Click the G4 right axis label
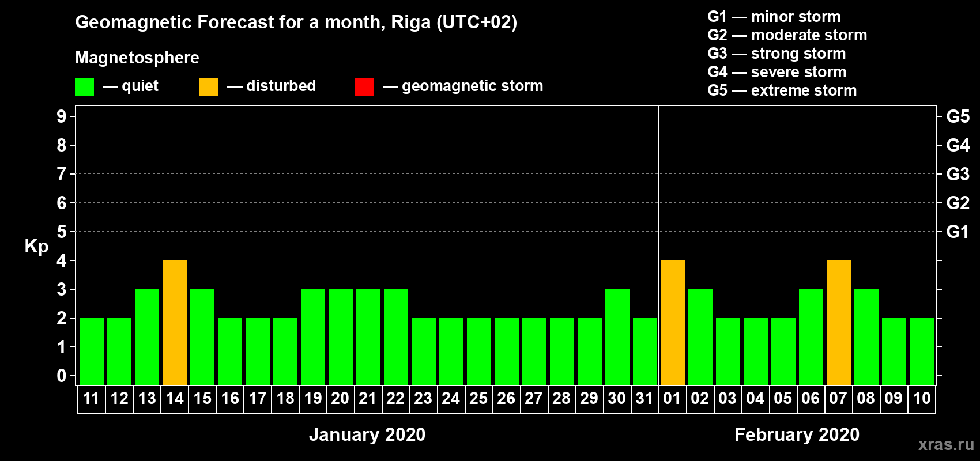The width and height of the screenshot is (980, 461). (958, 145)
